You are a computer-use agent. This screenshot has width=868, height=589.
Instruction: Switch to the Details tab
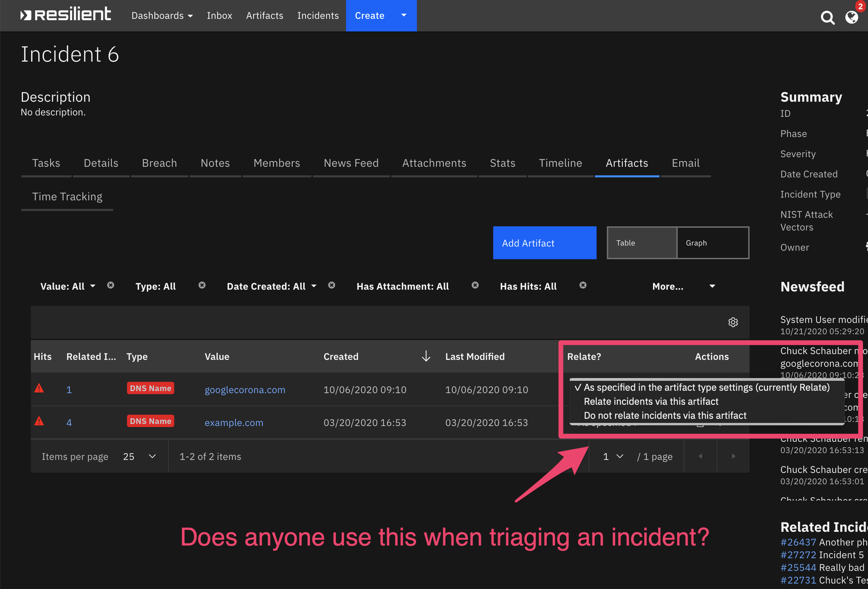coord(101,163)
